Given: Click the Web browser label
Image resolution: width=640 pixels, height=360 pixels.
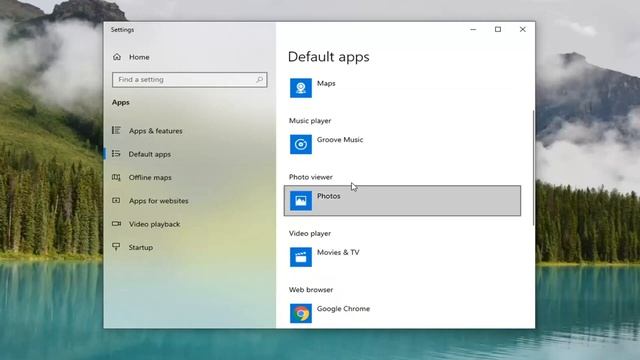Looking at the screenshot, I should click(x=311, y=290).
